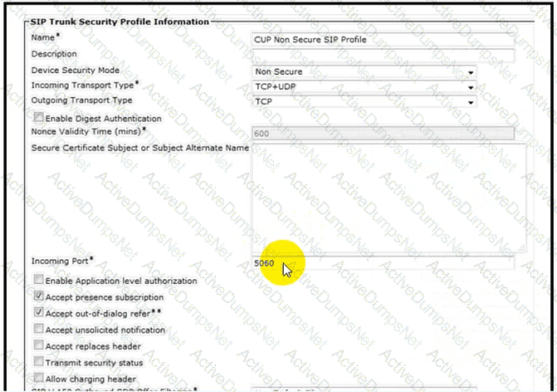
Task: Check Accept unsolicited notification
Action: coord(38,330)
